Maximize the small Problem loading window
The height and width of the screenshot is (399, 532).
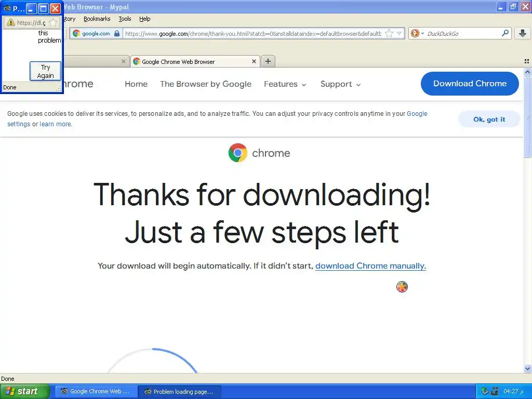43,8
